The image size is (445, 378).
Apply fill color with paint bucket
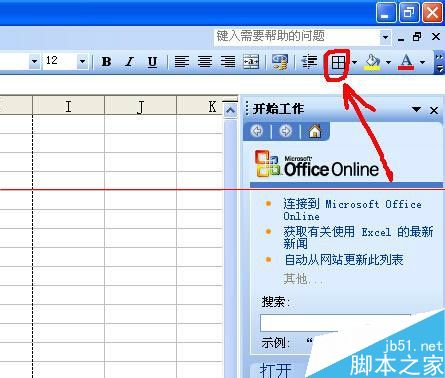tap(373, 62)
